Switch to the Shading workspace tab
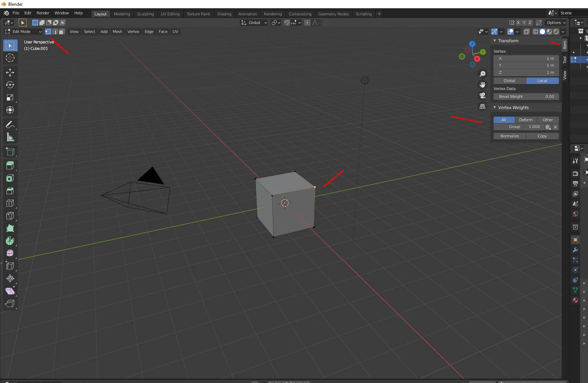 tap(224, 14)
